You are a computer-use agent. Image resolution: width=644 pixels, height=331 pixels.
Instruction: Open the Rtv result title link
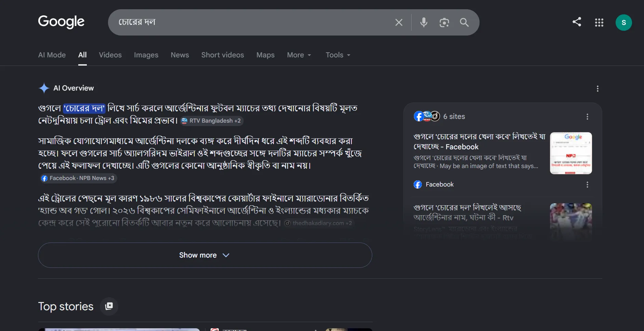(x=467, y=212)
